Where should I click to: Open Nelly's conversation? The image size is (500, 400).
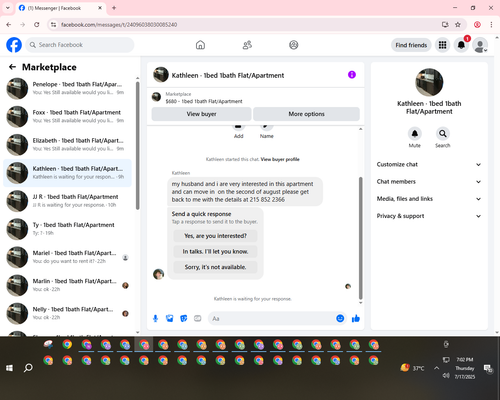coord(67,313)
